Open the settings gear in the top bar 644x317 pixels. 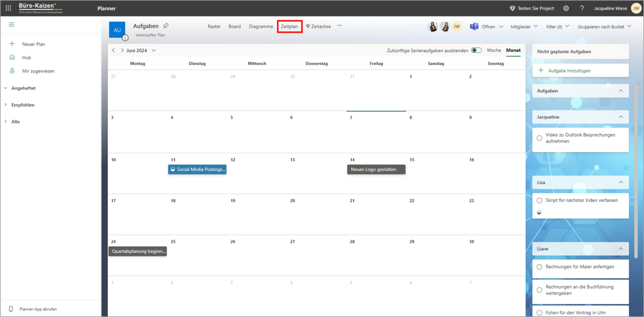click(566, 8)
